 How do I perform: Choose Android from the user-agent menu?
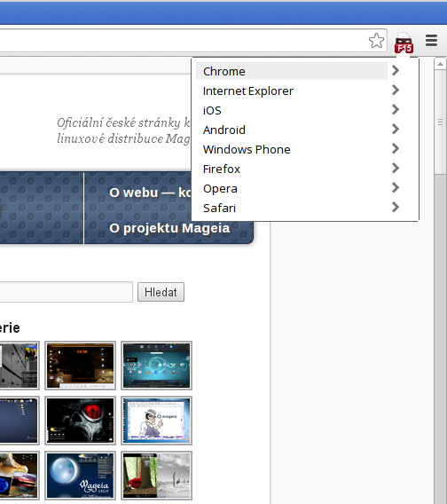[x=292, y=130]
